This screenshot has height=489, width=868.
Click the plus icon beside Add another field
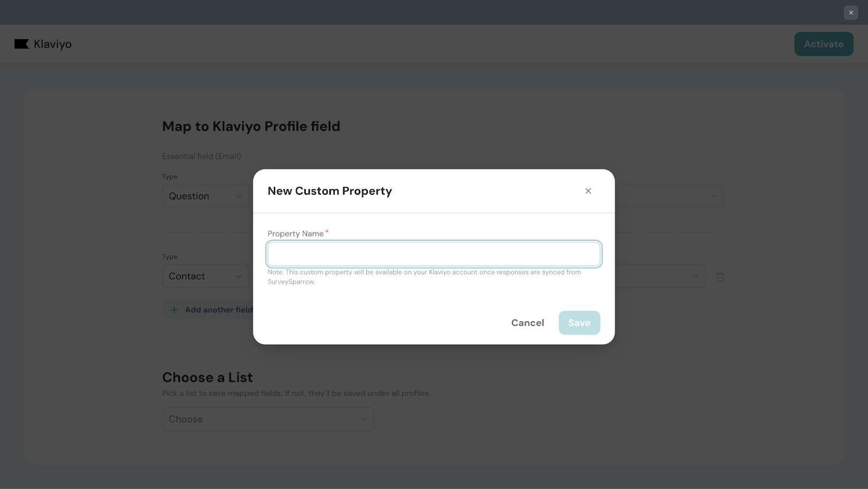(174, 310)
